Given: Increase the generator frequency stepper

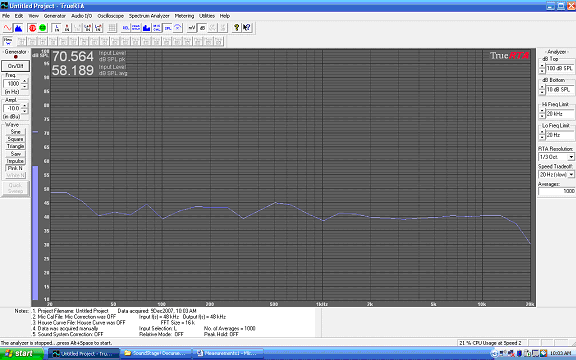Looking at the screenshot, I should tap(25, 81).
